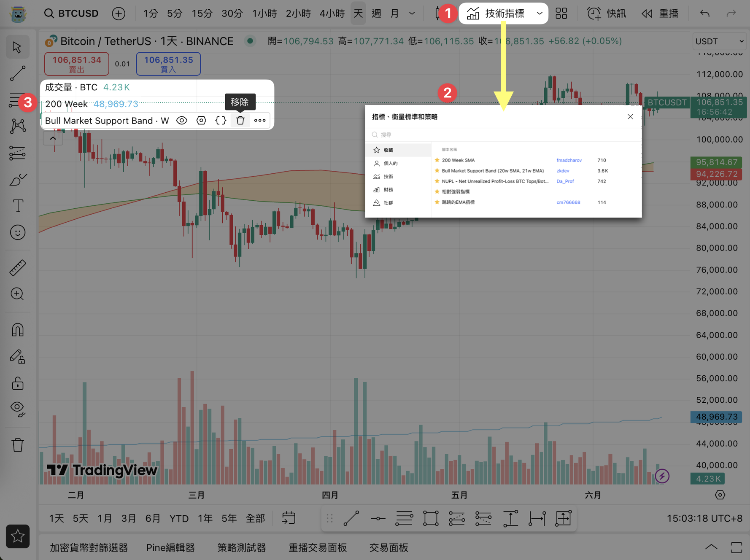The width and height of the screenshot is (750, 560).
Task: Open the pattern tool in left sidebar
Action: click(x=17, y=126)
